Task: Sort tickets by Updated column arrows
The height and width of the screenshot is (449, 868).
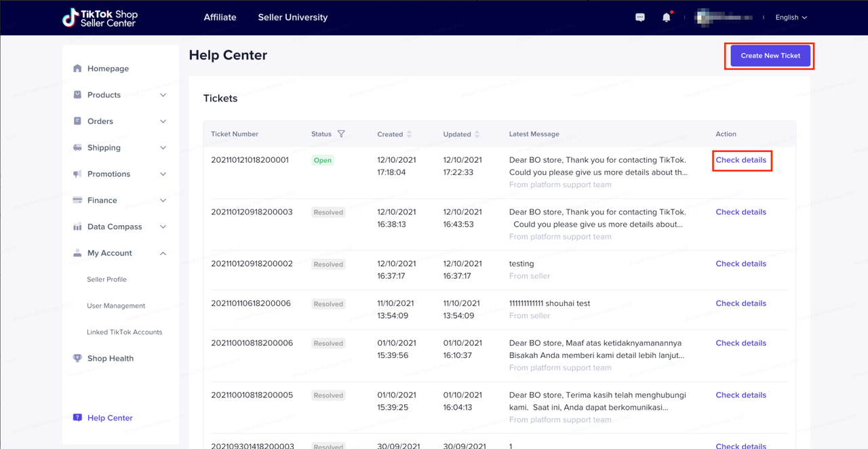Action: point(477,134)
